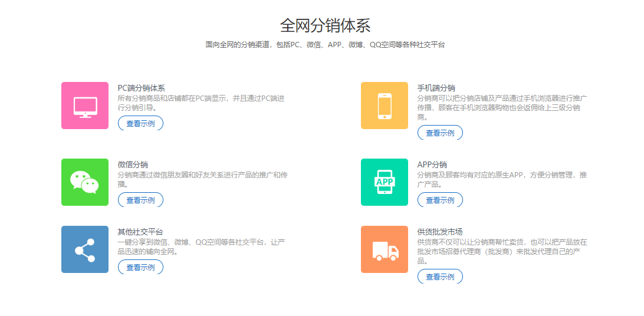
Task: Click description starting 分销商及顾客均有
Action: tap(502, 179)
